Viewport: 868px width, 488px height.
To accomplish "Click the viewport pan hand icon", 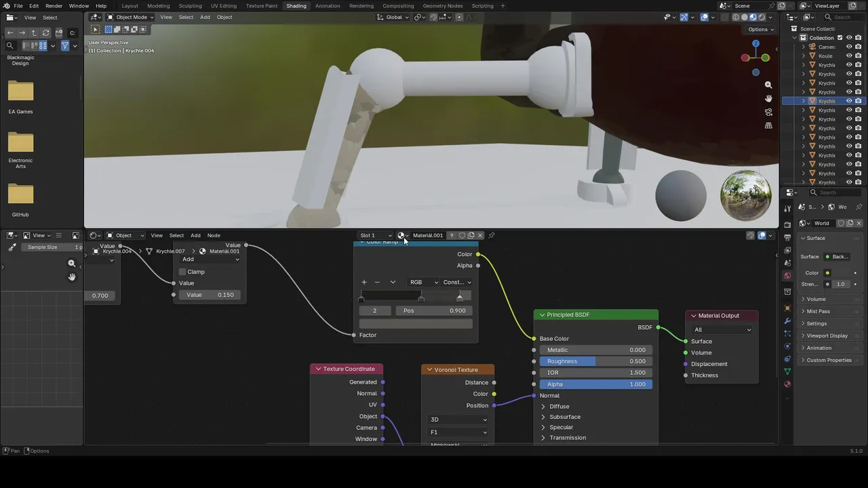I will tap(768, 98).
